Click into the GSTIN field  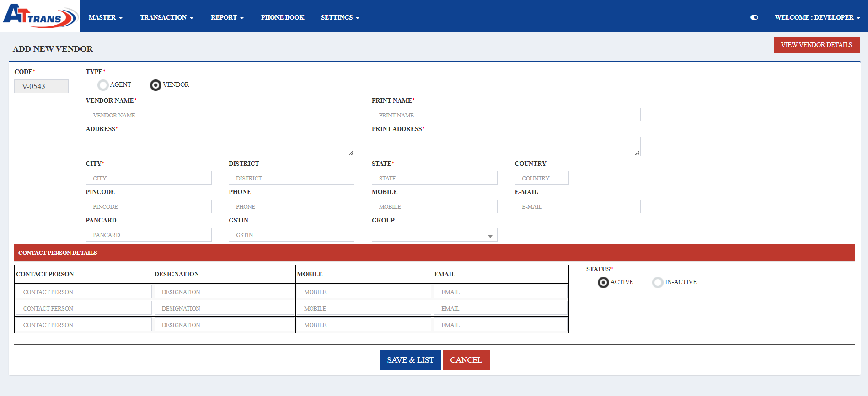point(291,235)
